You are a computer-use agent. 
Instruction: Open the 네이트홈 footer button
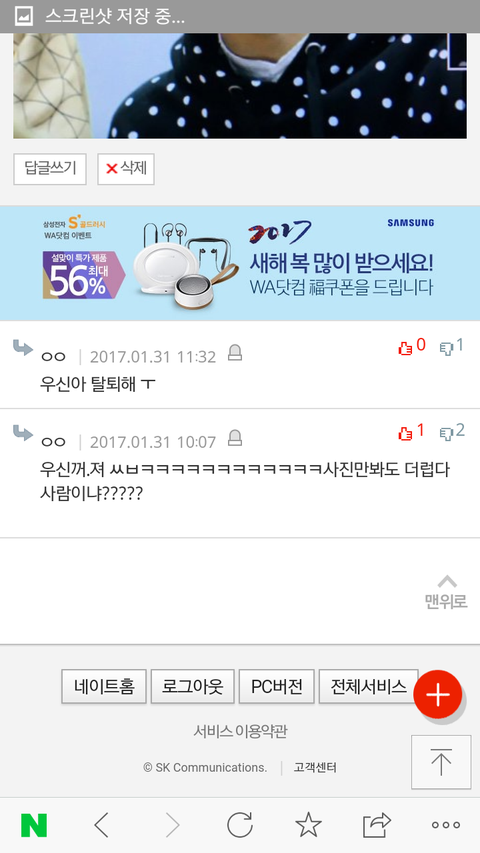[103, 687]
